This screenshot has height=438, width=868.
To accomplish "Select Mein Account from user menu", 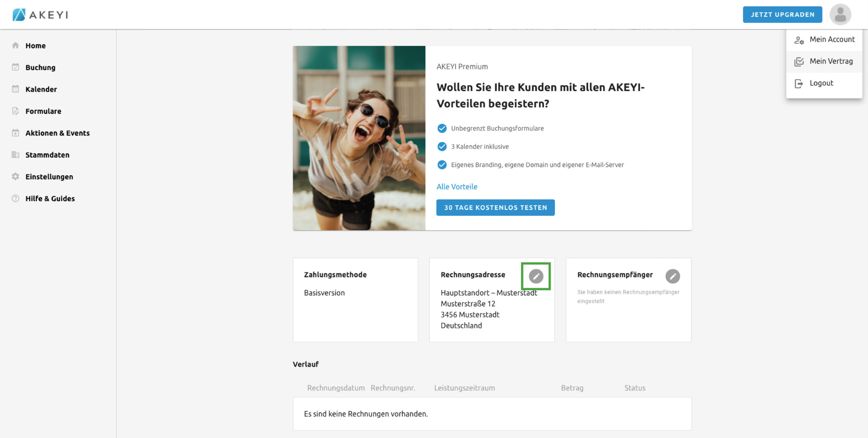I will [832, 39].
